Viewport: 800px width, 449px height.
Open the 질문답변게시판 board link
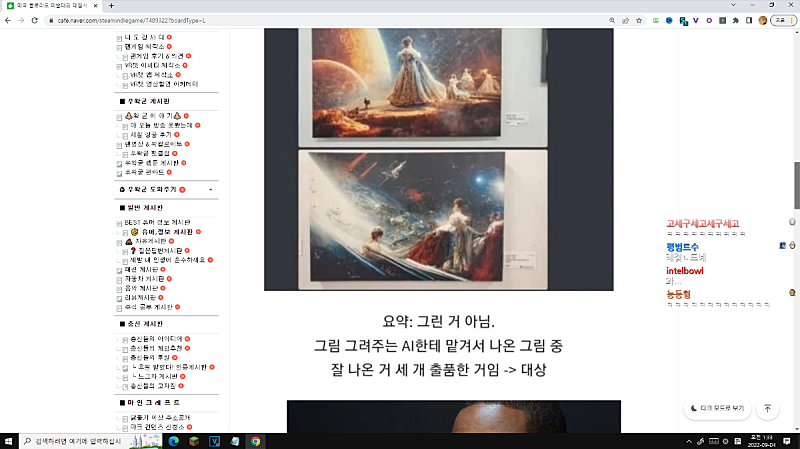pos(160,251)
